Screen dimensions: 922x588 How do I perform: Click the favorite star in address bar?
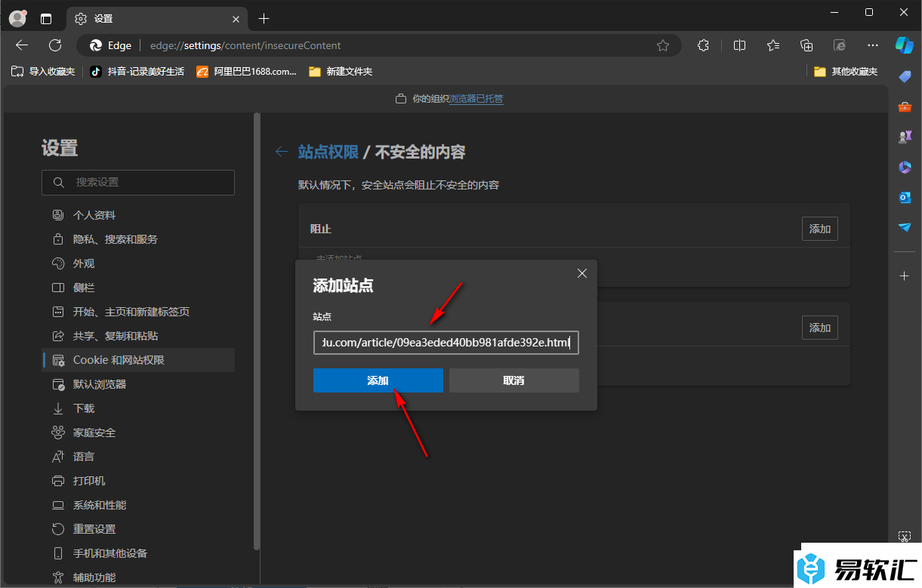point(662,45)
